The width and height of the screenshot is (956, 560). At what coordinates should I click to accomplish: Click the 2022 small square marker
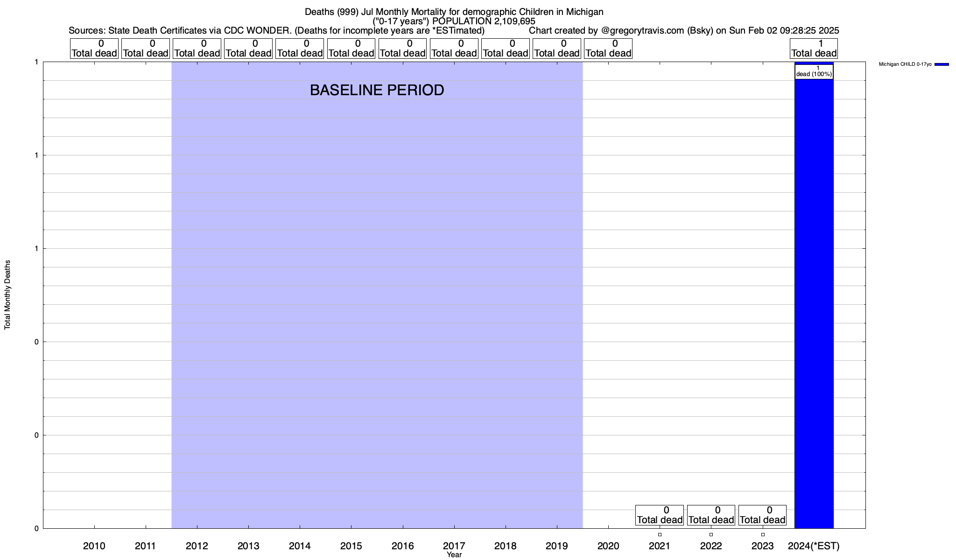click(x=711, y=535)
